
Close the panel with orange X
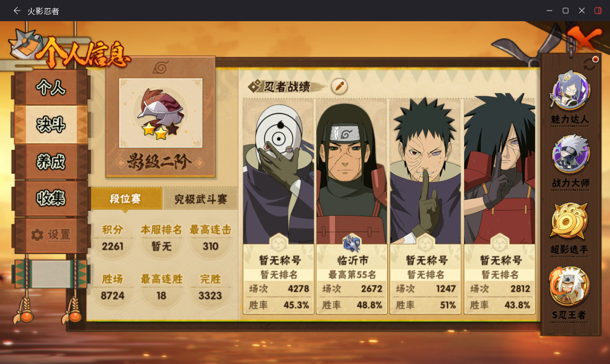click(584, 39)
